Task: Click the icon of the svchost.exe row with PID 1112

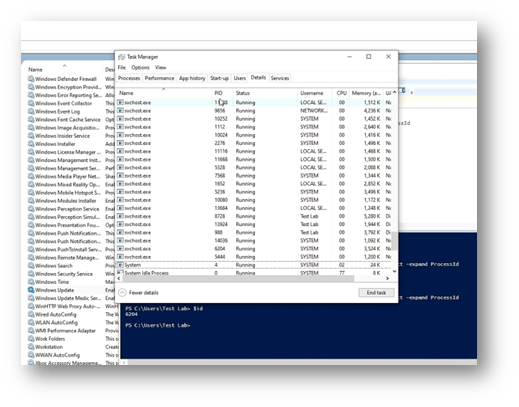Action: 121,127
